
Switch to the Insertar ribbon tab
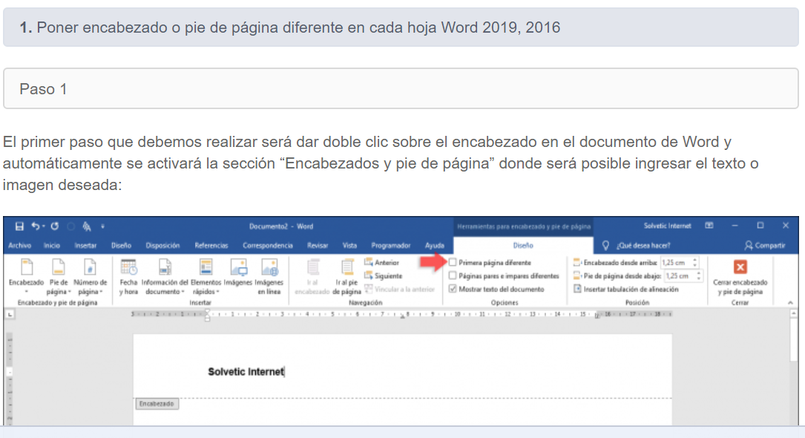85,245
